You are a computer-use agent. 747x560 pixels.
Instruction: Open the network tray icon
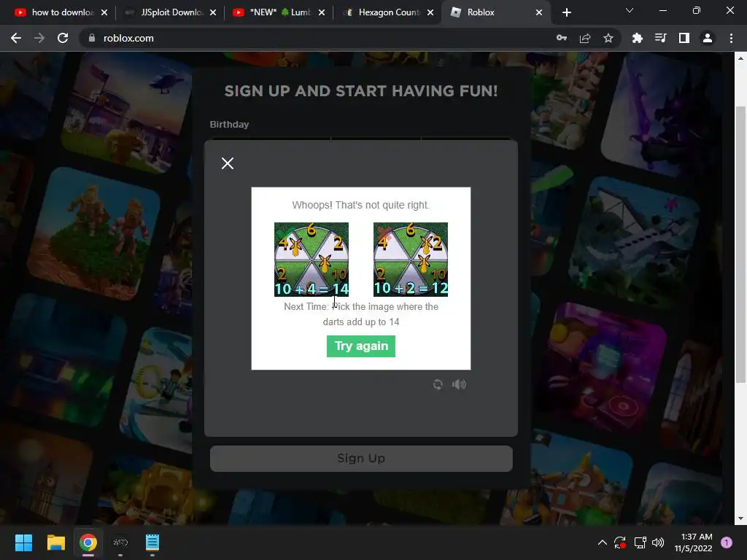tap(640, 542)
